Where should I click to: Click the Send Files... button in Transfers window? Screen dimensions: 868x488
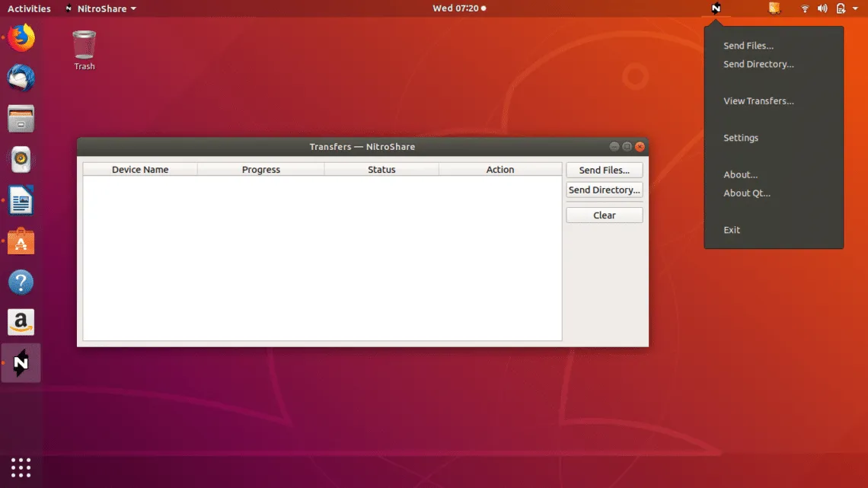(x=604, y=171)
